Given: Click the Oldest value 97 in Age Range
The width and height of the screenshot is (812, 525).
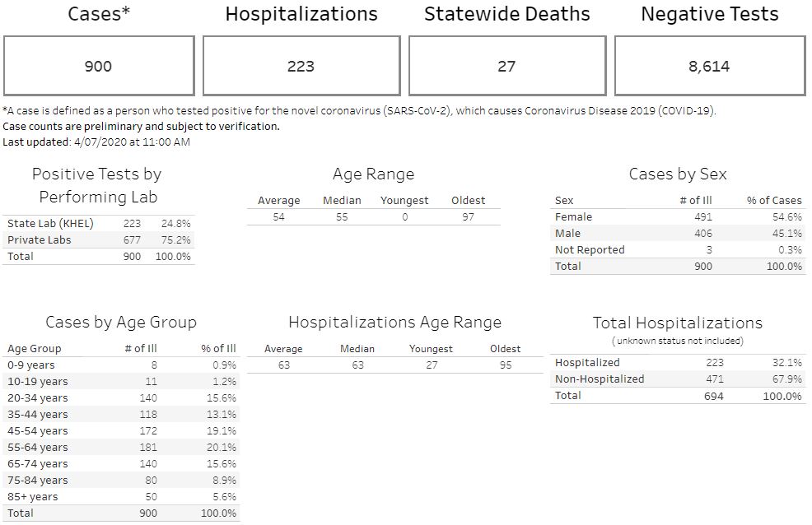Looking at the screenshot, I should [x=468, y=216].
